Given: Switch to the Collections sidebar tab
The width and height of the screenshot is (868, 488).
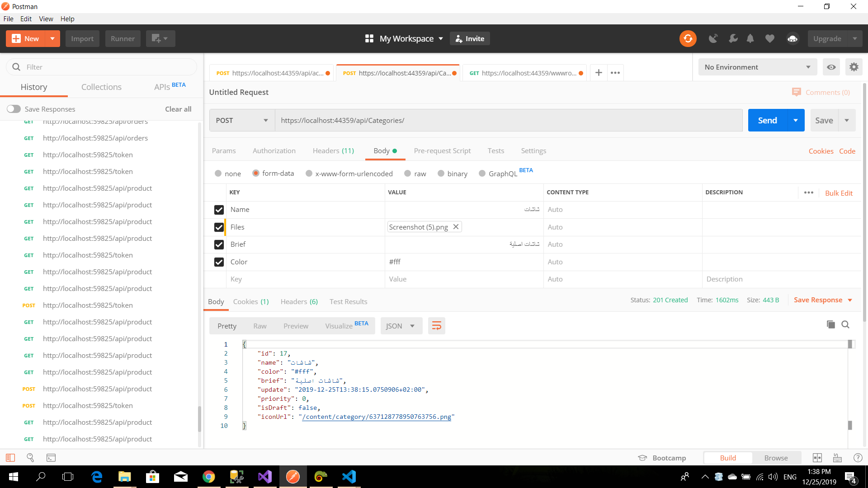Looking at the screenshot, I should [101, 87].
